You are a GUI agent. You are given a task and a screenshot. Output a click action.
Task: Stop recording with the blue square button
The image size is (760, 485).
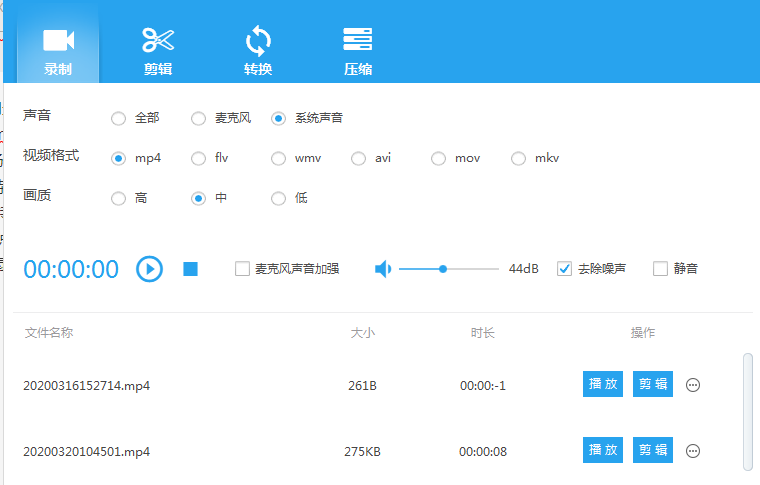190,269
